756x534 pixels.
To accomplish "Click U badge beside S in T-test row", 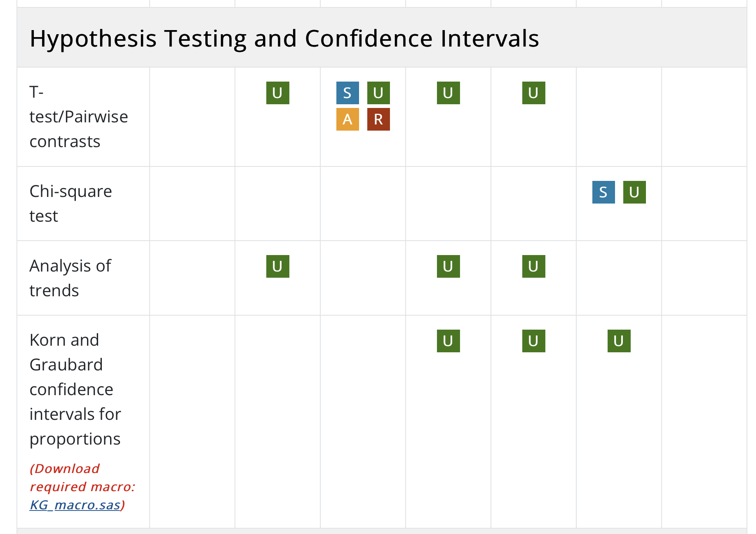I will (x=378, y=93).
